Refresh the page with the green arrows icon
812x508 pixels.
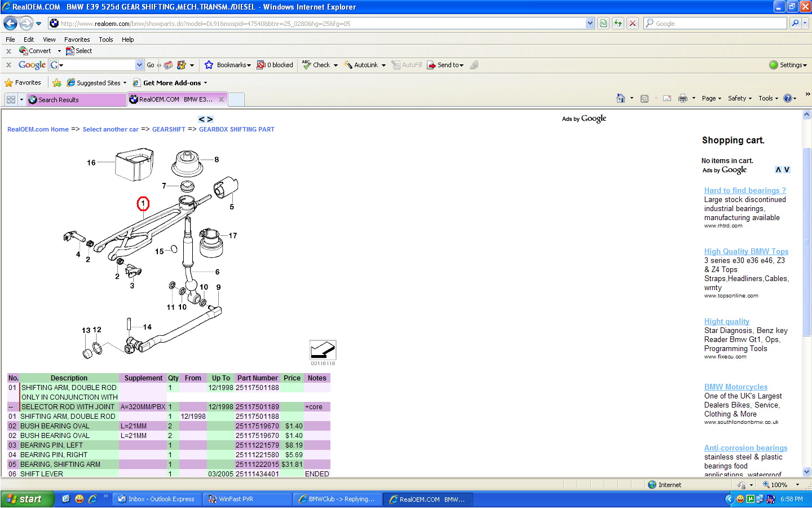click(x=618, y=23)
